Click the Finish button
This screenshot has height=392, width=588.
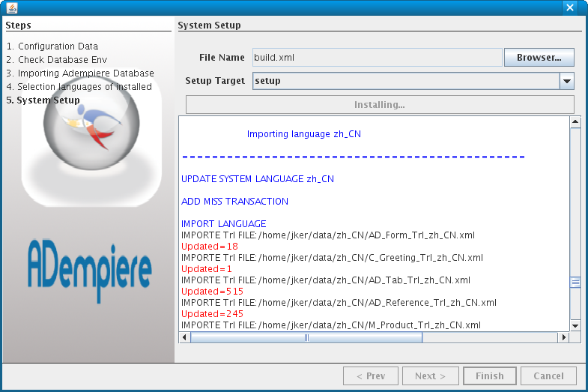coord(489,376)
